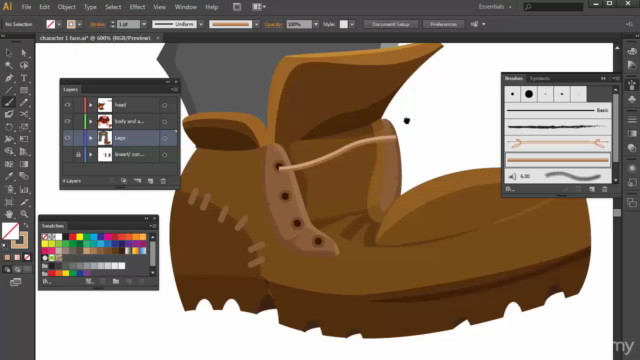Click the search field at top right
The height and width of the screenshot is (360, 640).
point(553,7)
